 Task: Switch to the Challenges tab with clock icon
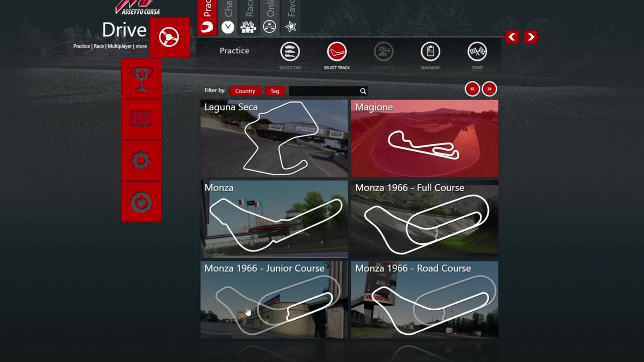(x=228, y=18)
